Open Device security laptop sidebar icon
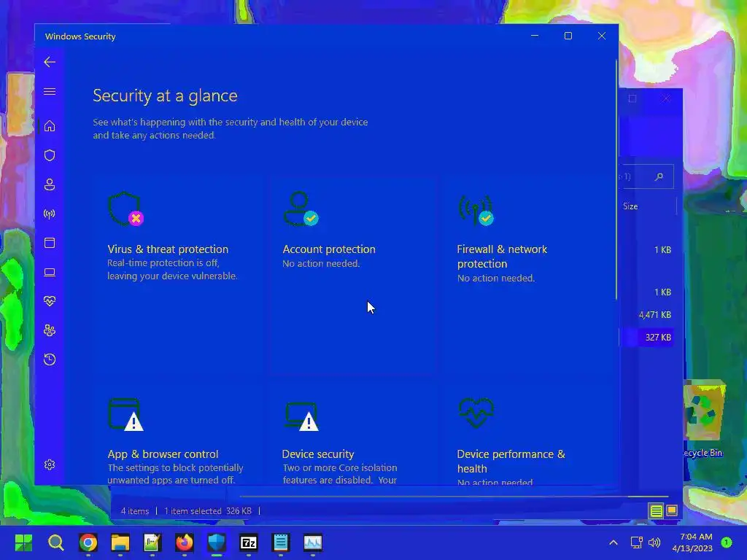 pos(50,273)
